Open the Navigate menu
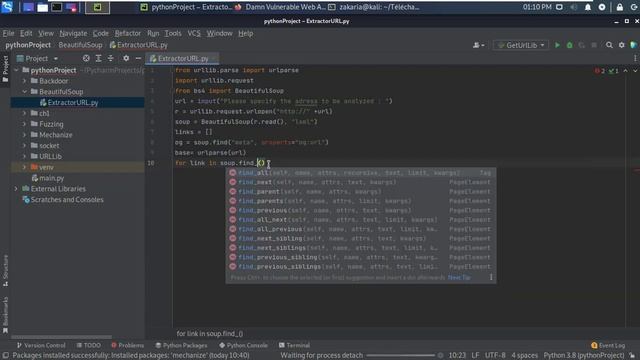Image resolution: width=640 pixels, height=360 pixels. pos(73,33)
